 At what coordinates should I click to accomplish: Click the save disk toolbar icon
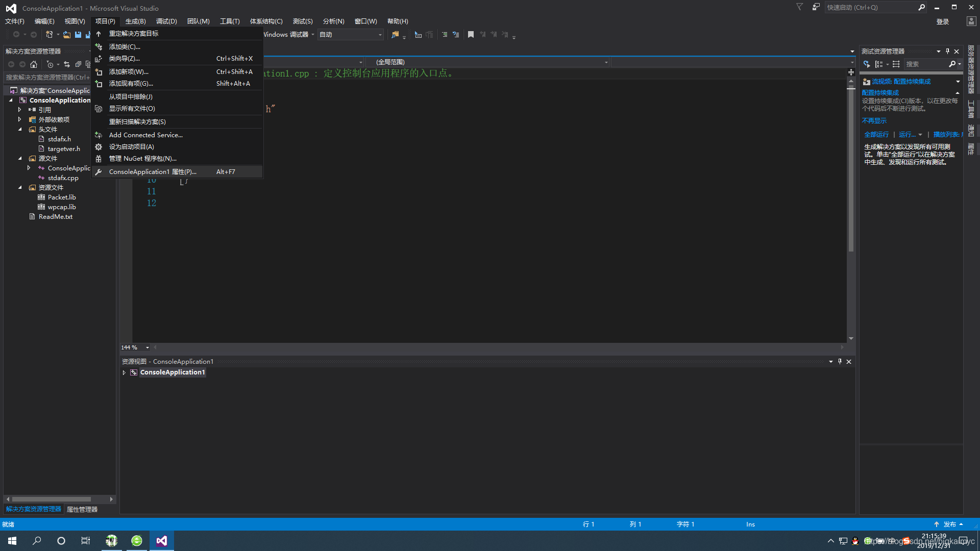tap(78, 35)
